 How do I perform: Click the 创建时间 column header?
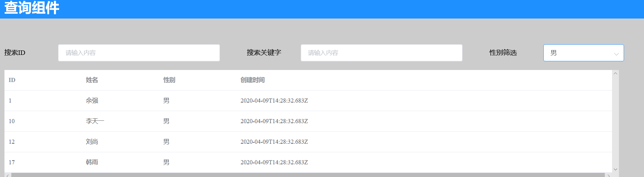point(253,80)
